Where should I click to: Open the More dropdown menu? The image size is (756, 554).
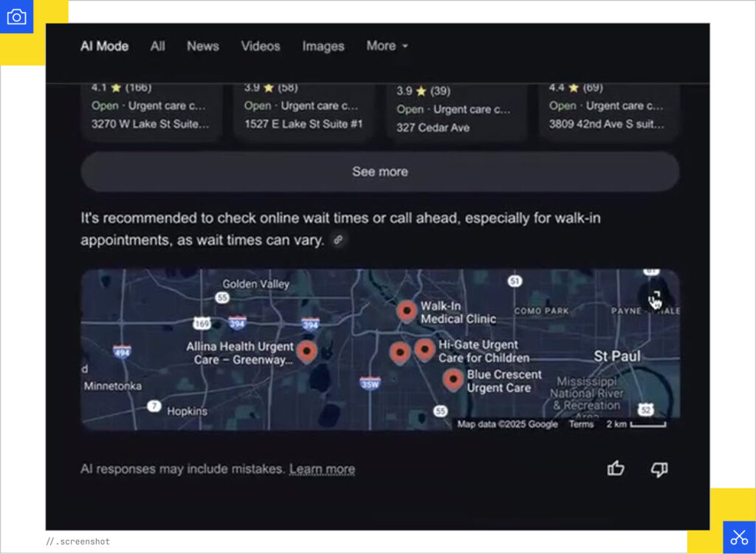coord(387,46)
